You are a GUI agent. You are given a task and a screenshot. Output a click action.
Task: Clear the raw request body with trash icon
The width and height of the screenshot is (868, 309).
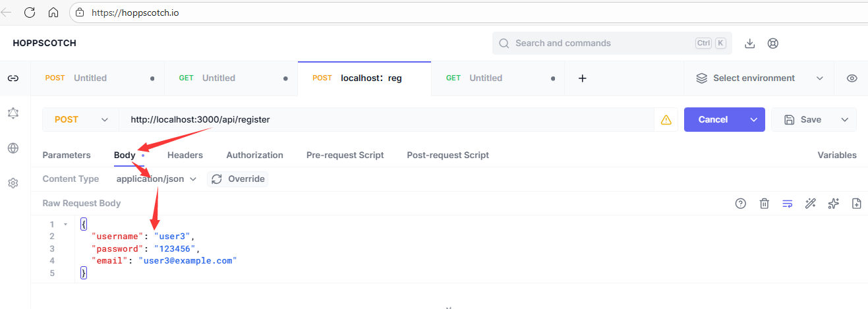coord(764,204)
